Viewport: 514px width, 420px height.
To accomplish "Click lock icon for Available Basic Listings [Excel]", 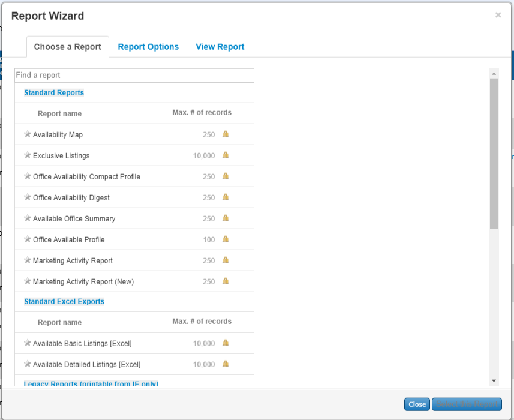I will pos(226,343).
